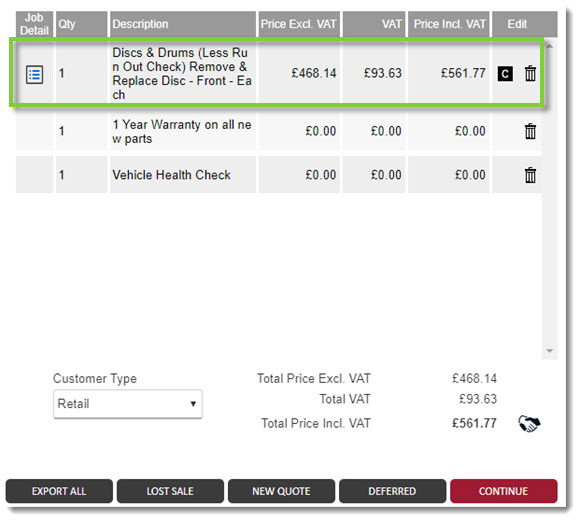Image resolution: width=580 pixels, height=521 pixels.
Task: Open job detail list icon for Discs & Drums
Action: [x=34, y=74]
